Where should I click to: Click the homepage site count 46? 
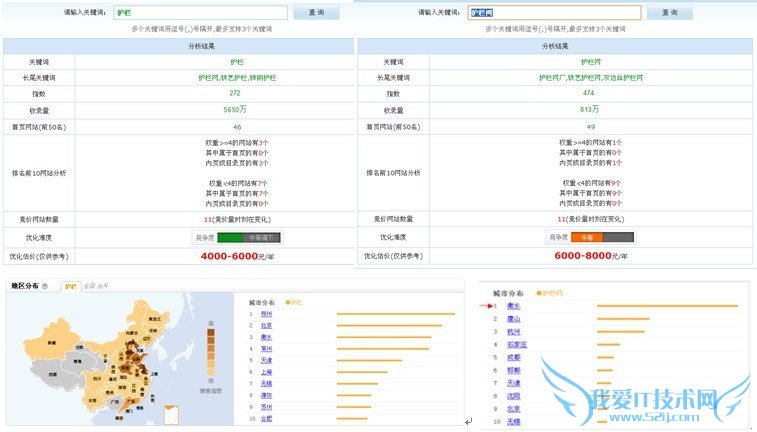237,127
